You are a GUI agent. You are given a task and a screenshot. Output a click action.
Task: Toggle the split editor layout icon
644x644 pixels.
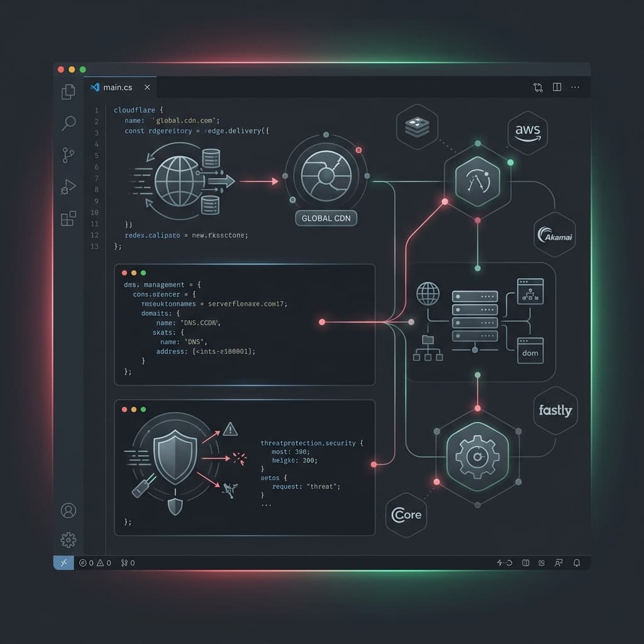click(x=557, y=87)
